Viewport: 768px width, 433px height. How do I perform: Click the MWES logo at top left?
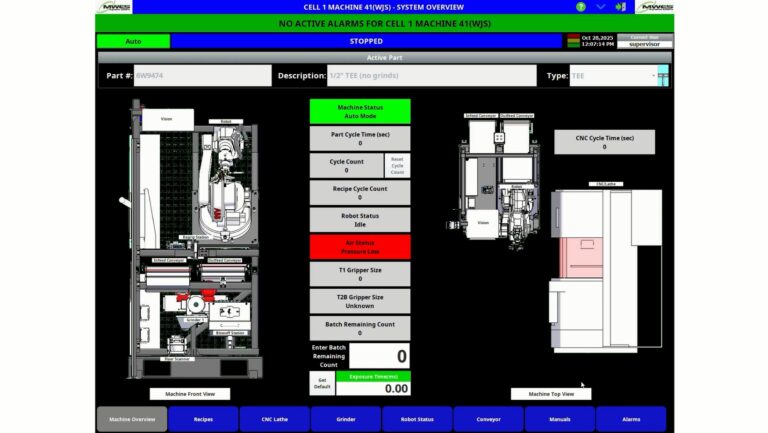(x=115, y=7)
